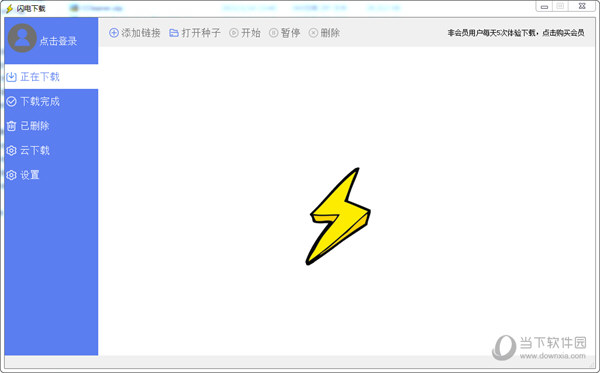Image resolution: width=600 pixels, height=373 pixels.
Task: Click the 点击登录 login text
Action: click(58, 41)
